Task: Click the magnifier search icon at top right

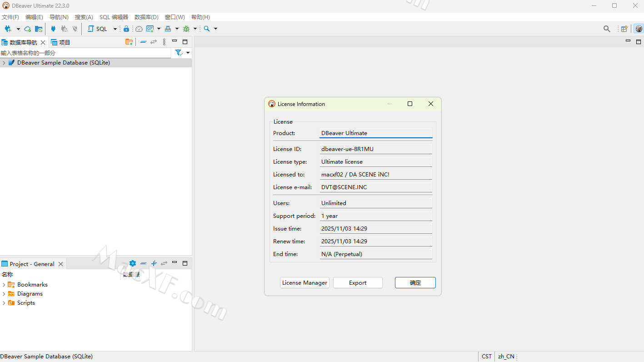Action: 607,29
